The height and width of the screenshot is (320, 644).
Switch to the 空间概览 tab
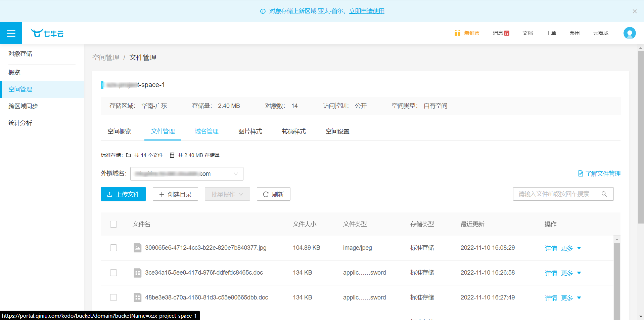tap(119, 131)
